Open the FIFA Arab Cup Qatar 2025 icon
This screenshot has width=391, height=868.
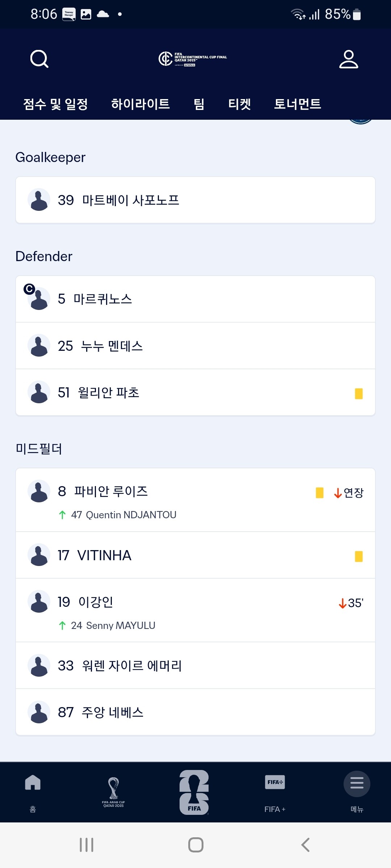[113, 792]
